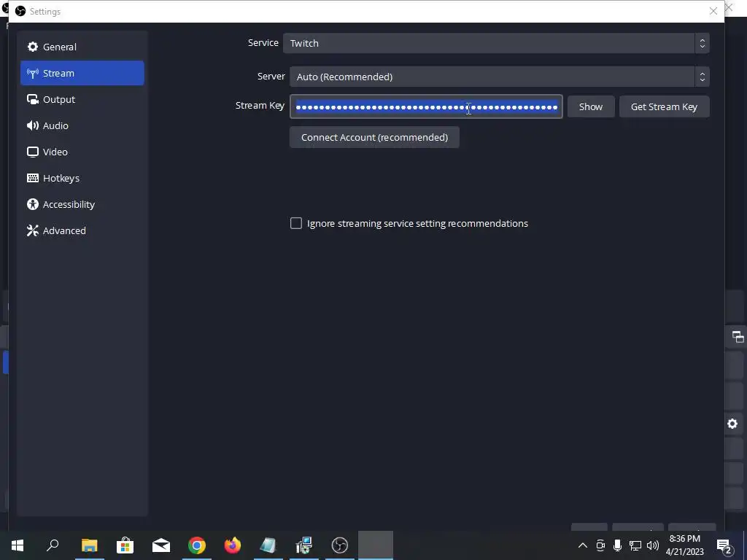
Task: Open the volume control in the tray
Action: (653, 545)
